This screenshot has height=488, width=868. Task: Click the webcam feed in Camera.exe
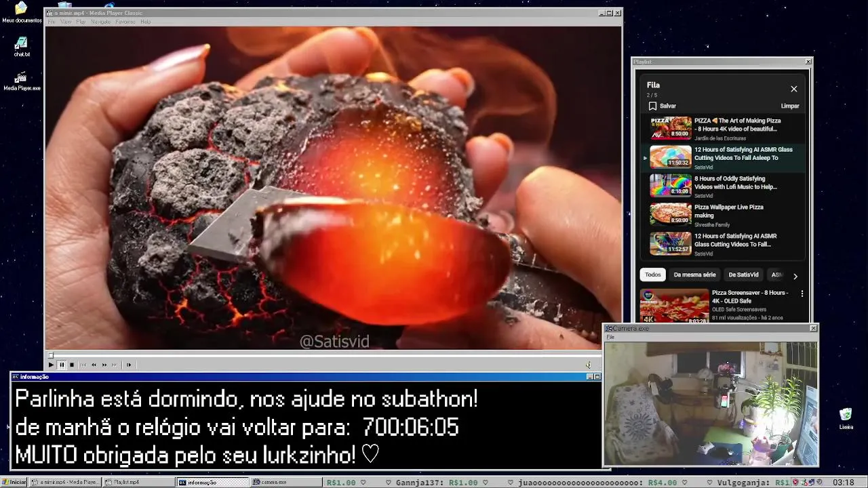point(711,403)
